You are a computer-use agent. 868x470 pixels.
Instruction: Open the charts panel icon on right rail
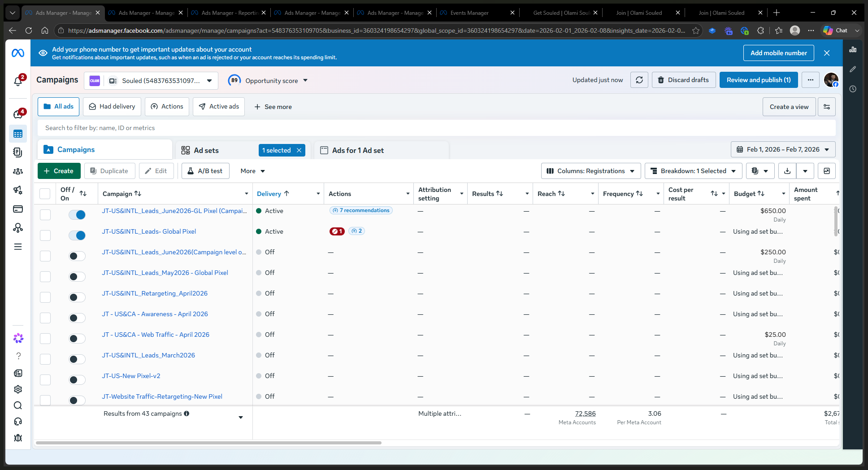[853, 50]
